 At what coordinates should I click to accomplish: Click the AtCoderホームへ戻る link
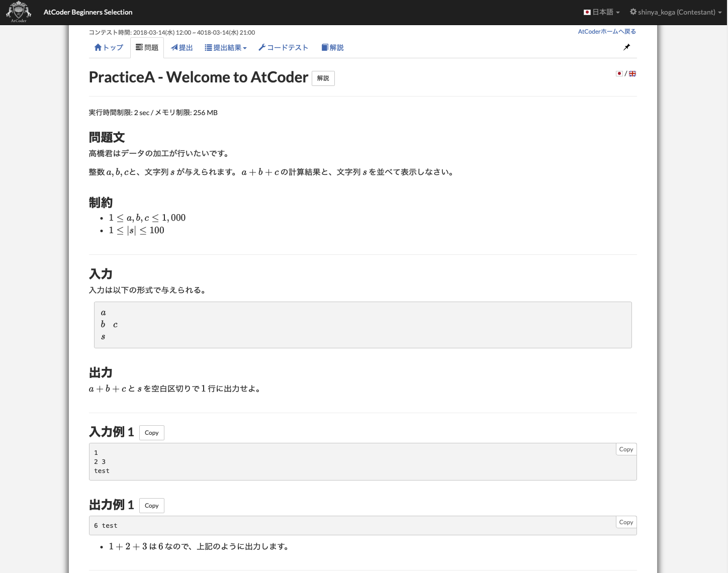(x=607, y=31)
